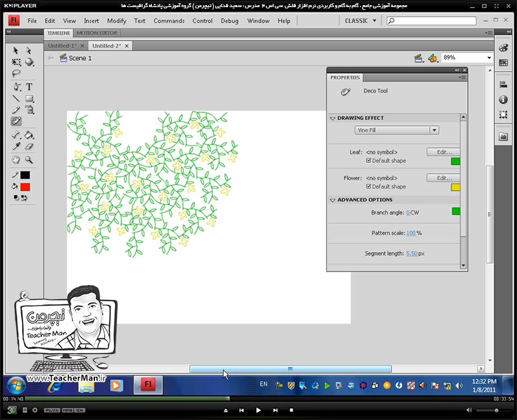Select the 3D Rotation tool
The width and height of the screenshot is (517, 420).
(29, 62)
